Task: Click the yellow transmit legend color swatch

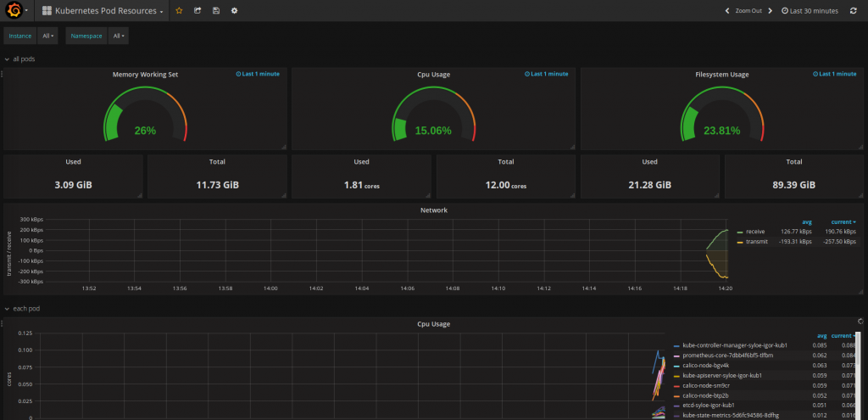Action: pos(740,242)
